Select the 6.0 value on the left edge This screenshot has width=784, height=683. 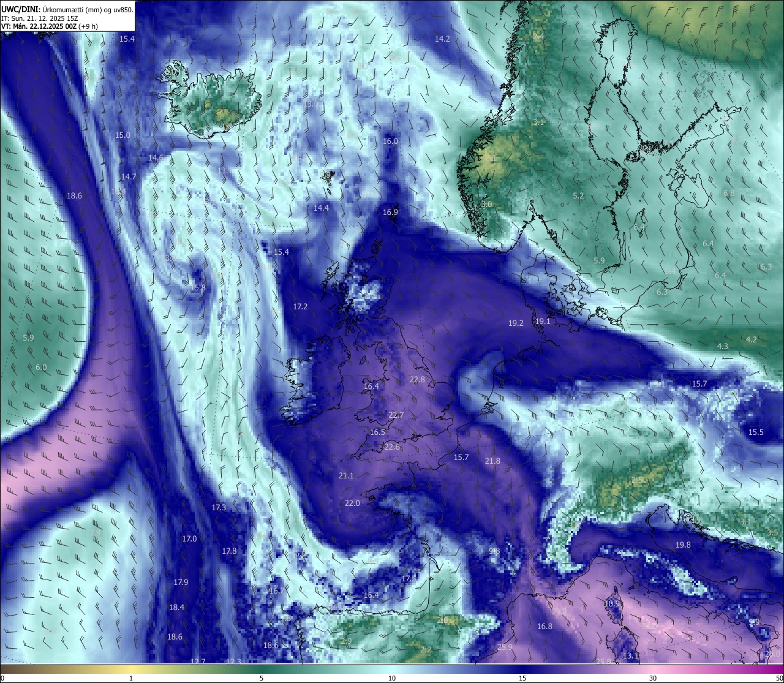coord(41,367)
